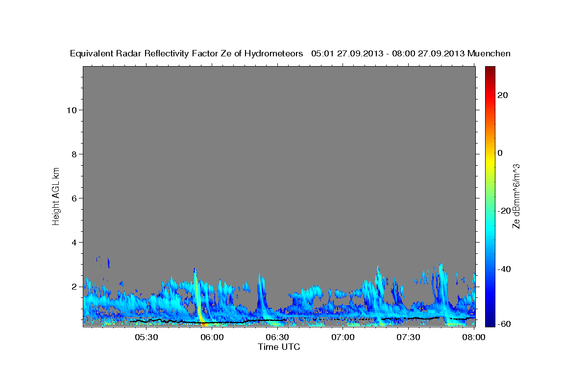Screen dimensions: 588x392
Task: Click the colorbar label -20
Action: point(504,211)
